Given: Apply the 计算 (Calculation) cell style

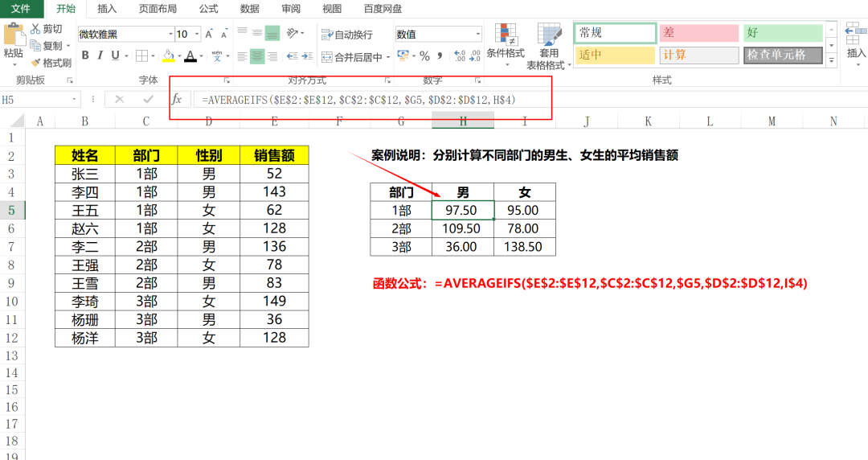Looking at the screenshot, I should 699,55.
